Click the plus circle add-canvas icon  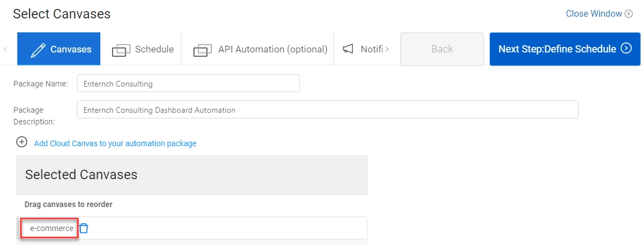point(22,142)
